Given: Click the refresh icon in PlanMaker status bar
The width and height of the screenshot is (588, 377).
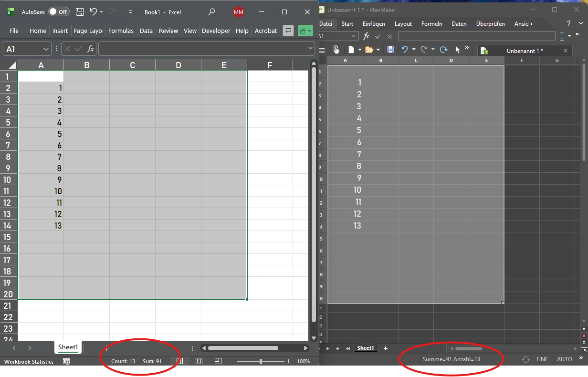Looking at the screenshot, I should pyautogui.click(x=526, y=359).
